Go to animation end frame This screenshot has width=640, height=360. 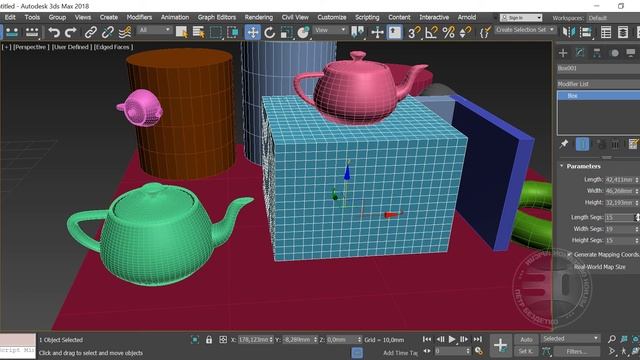pos(478,339)
